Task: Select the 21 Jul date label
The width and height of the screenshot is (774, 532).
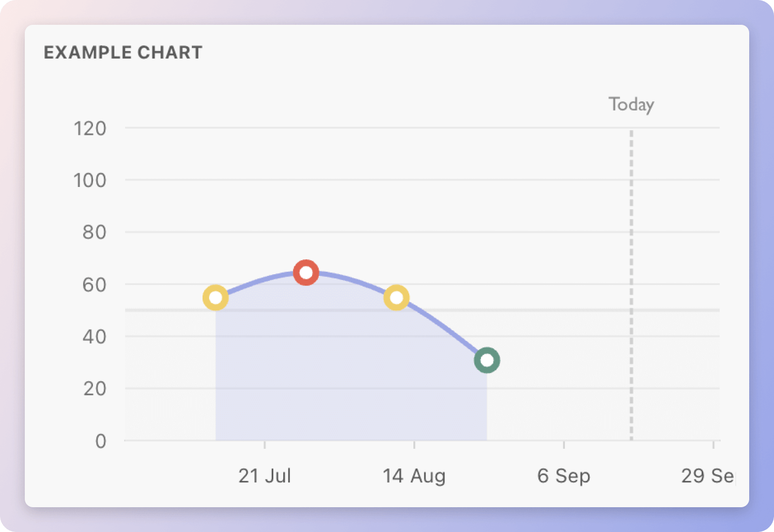Action: [265, 476]
